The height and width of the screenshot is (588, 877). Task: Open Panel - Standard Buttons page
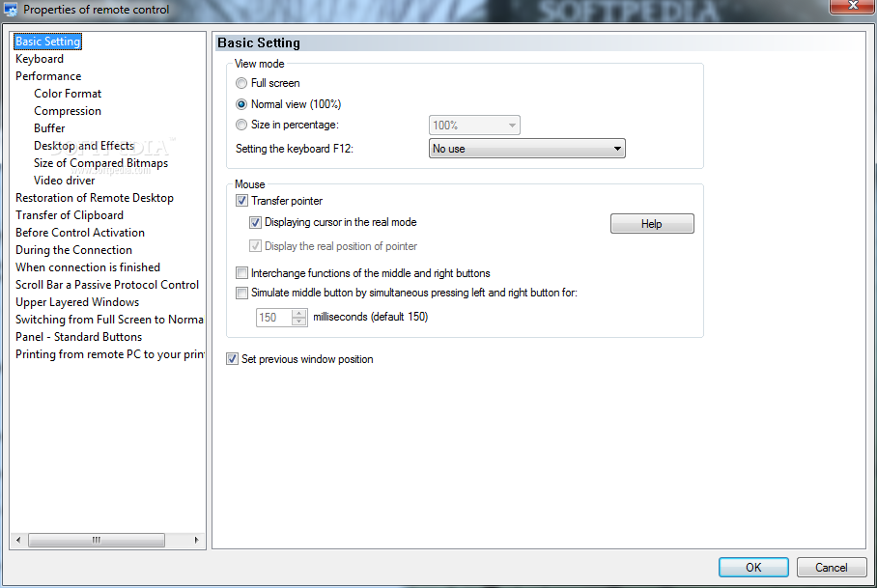[x=79, y=336]
